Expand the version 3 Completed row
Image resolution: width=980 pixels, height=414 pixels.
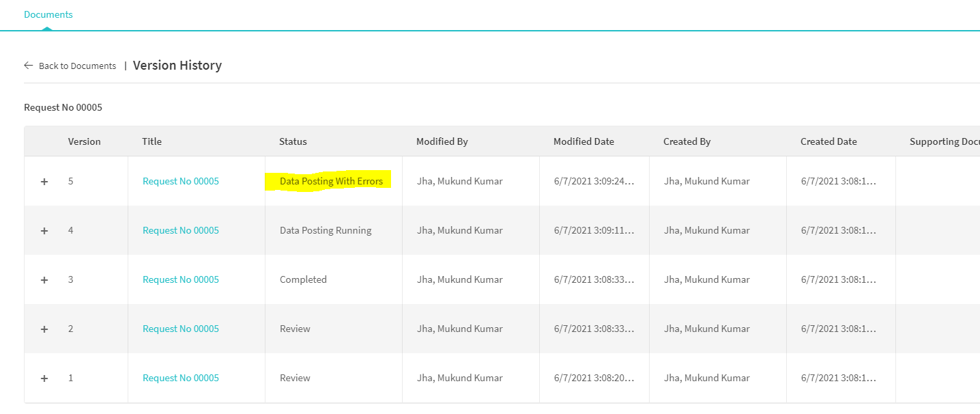pyautogui.click(x=44, y=280)
